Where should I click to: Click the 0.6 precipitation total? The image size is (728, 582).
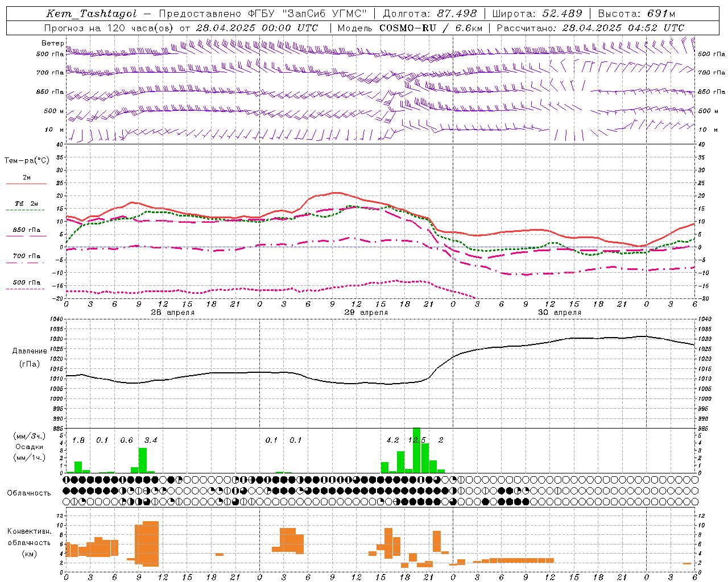pos(126,440)
